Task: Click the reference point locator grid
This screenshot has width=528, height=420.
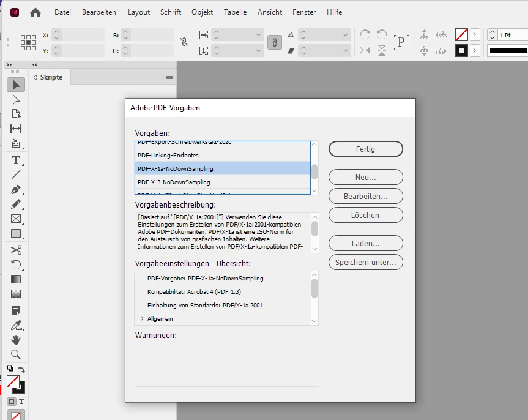Action: (28, 42)
